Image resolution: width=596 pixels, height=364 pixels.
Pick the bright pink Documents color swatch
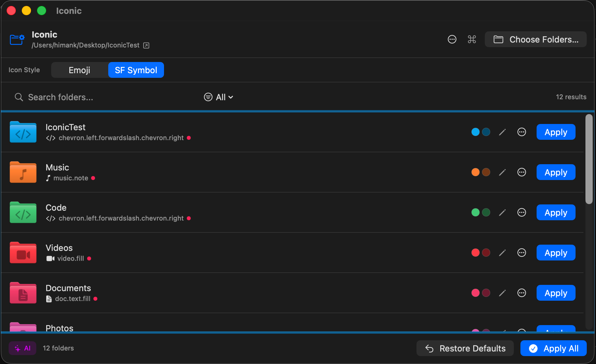coord(476,293)
